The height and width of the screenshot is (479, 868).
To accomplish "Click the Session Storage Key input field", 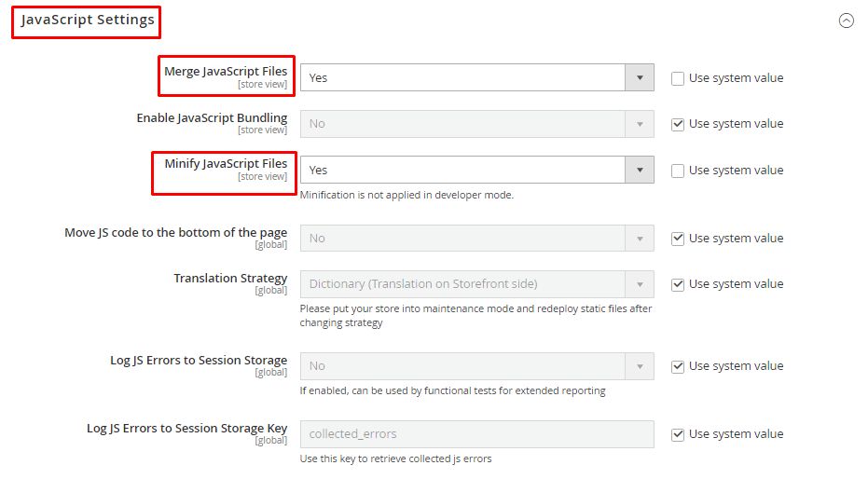I will point(476,434).
